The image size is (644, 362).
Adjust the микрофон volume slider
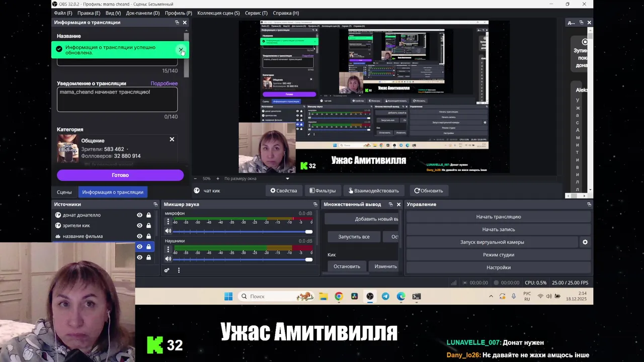click(x=243, y=232)
